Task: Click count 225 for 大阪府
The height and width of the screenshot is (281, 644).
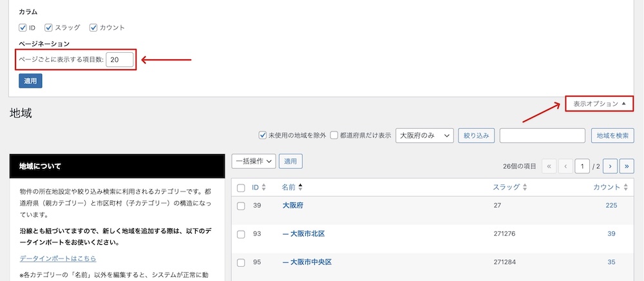Action: [x=611, y=206]
